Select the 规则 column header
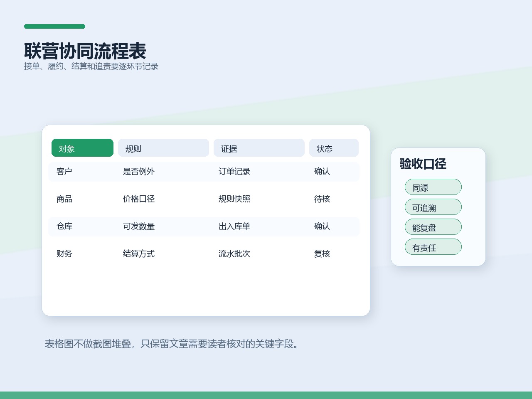Screen dimensions: 532x399 tap(163, 148)
